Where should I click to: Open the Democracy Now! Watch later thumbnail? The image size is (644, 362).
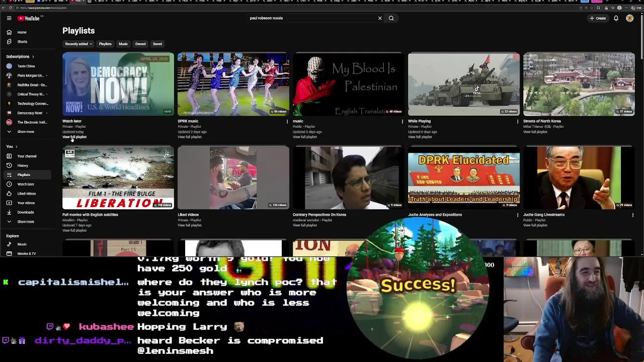(118, 84)
